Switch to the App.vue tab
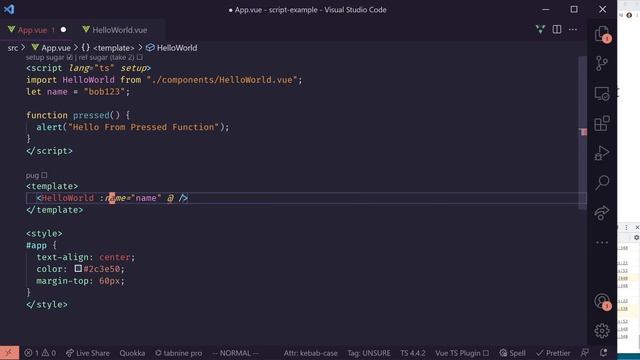 click(37, 30)
